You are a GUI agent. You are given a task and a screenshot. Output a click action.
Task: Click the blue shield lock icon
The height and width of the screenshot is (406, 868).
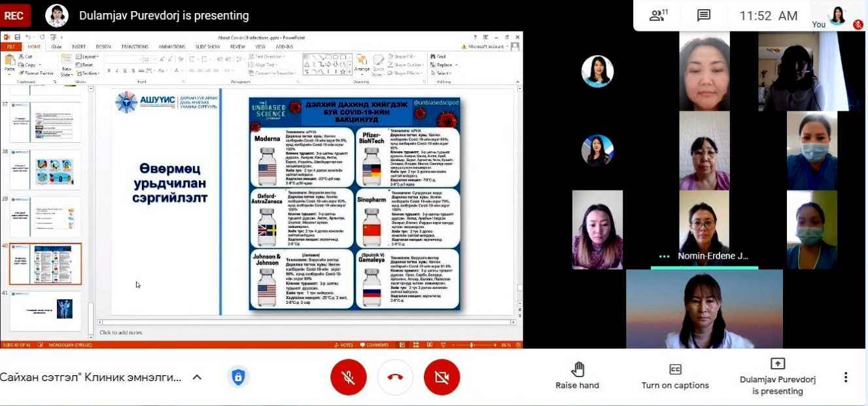tap(238, 377)
